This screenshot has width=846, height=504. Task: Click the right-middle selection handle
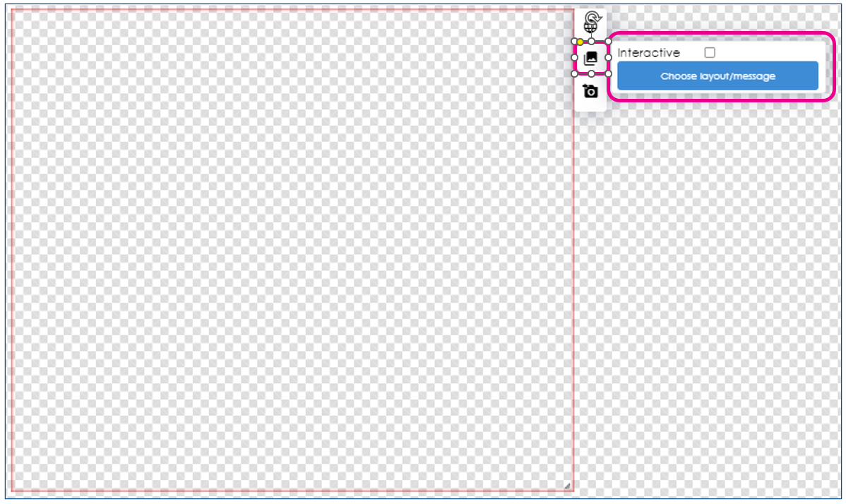pyautogui.click(x=608, y=56)
